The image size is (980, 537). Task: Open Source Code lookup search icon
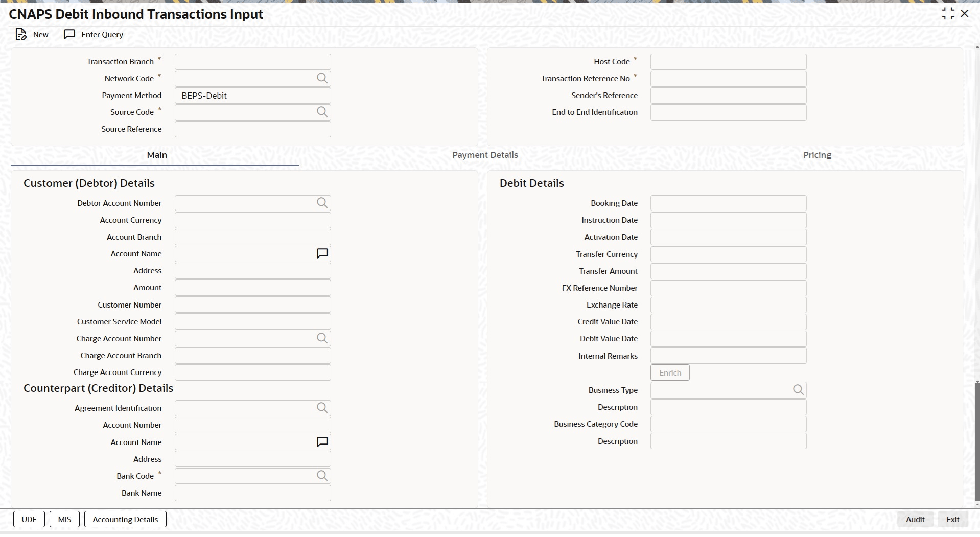[322, 112]
